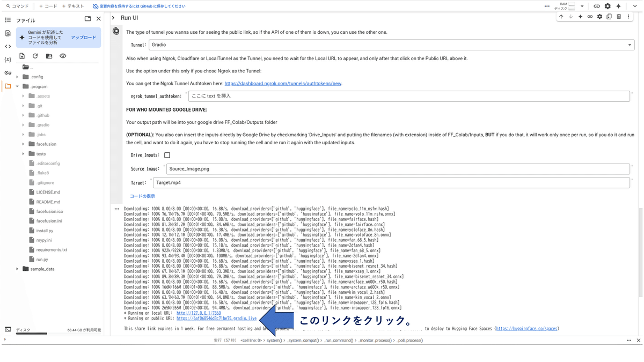Stop the running cell with the stop button
Image resolution: width=644 pixels, height=362 pixels.
pyautogui.click(x=116, y=31)
